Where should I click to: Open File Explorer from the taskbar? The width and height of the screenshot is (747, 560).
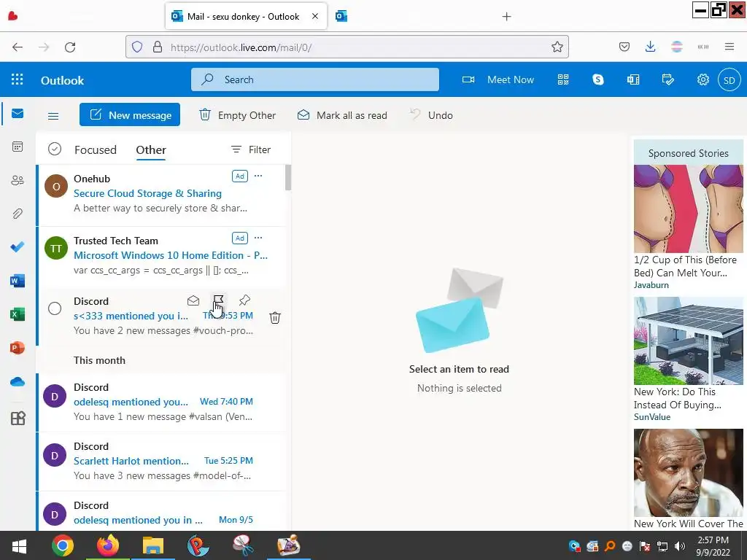click(x=152, y=545)
